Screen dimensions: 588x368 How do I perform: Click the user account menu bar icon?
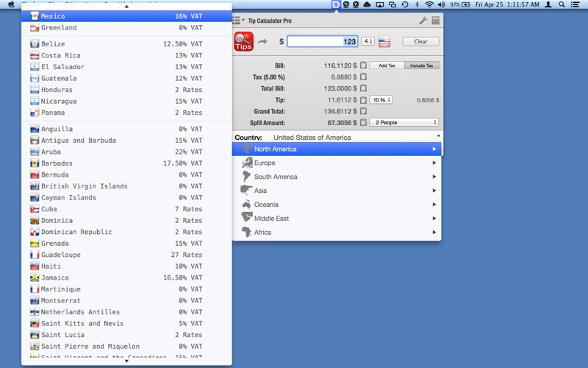click(548, 4)
